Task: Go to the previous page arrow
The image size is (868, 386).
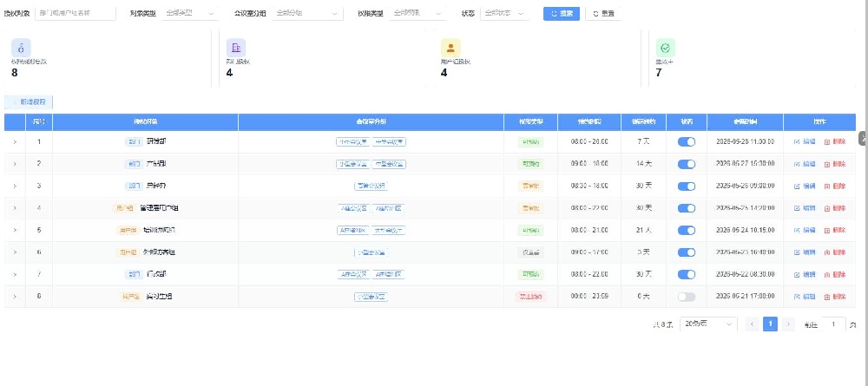Action: pos(752,324)
